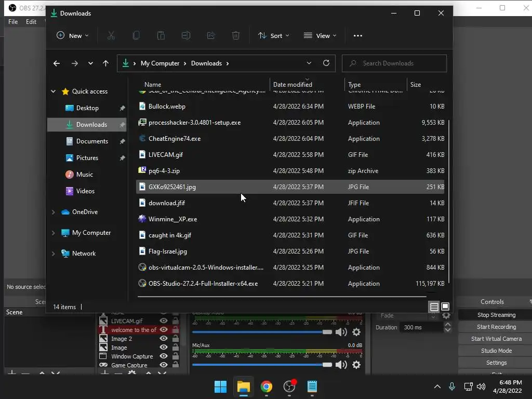Open the New dropdown menu
This screenshot has height=399, width=532.
point(73,36)
